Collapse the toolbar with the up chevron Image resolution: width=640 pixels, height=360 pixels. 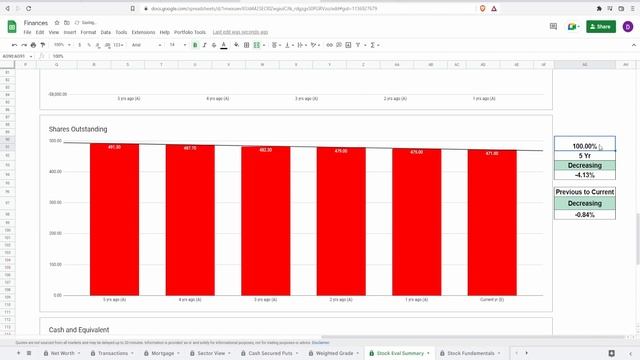(633, 45)
